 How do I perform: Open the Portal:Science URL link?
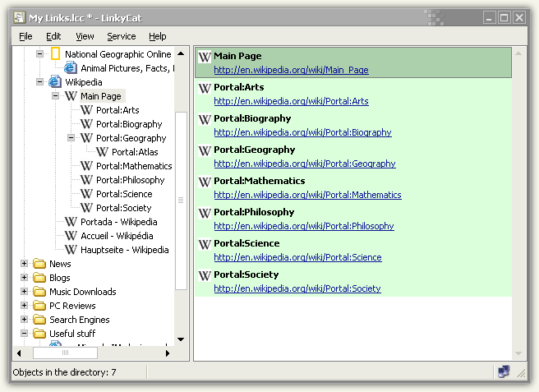pyautogui.click(x=297, y=257)
